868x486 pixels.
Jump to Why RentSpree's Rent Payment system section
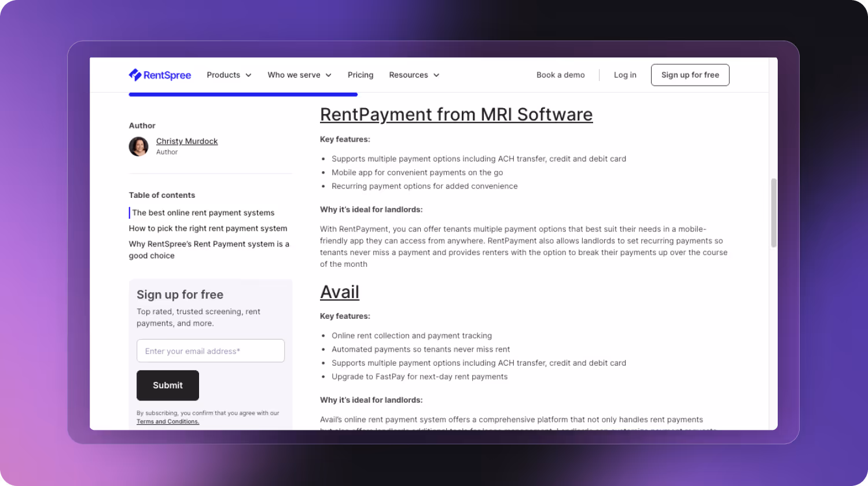click(209, 250)
